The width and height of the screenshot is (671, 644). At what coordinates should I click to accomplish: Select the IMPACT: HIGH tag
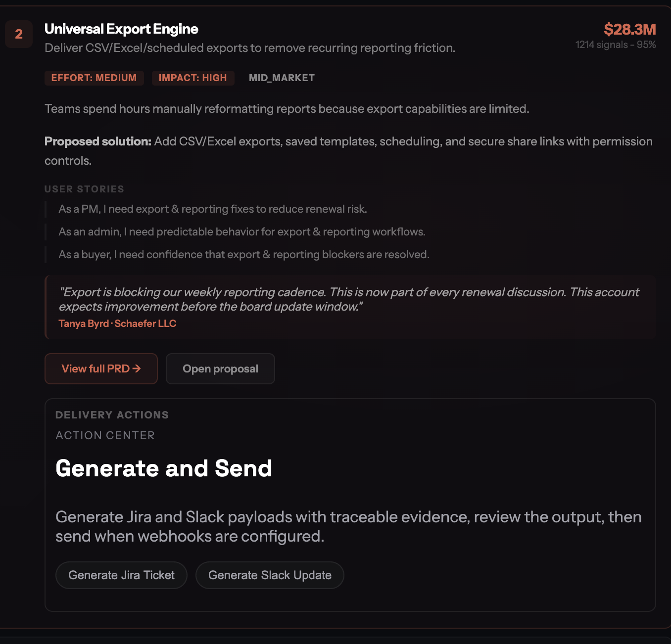pos(193,78)
